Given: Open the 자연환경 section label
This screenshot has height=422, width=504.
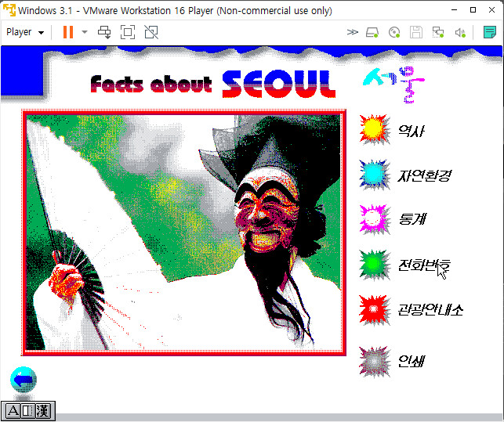Looking at the screenshot, I should click(424, 175).
